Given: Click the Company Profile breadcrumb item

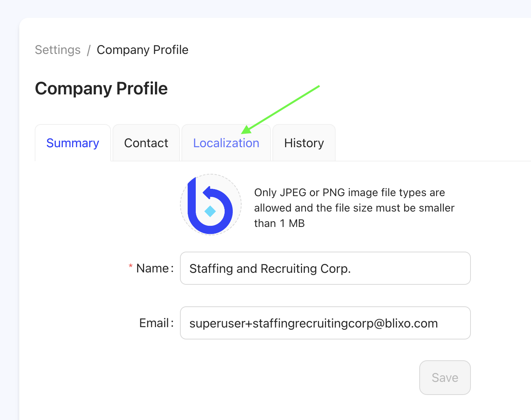Looking at the screenshot, I should pos(142,50).
